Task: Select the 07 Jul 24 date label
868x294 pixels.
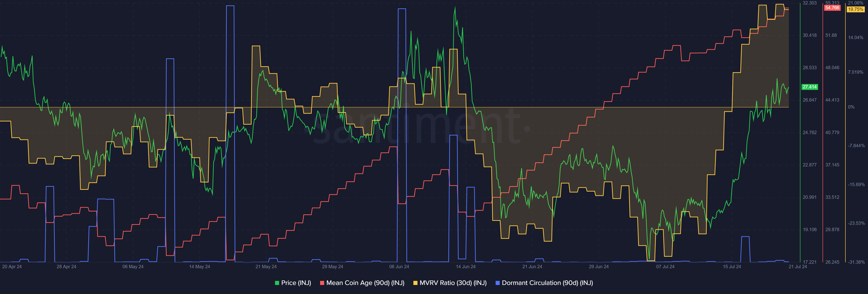Action: [665, 267]
